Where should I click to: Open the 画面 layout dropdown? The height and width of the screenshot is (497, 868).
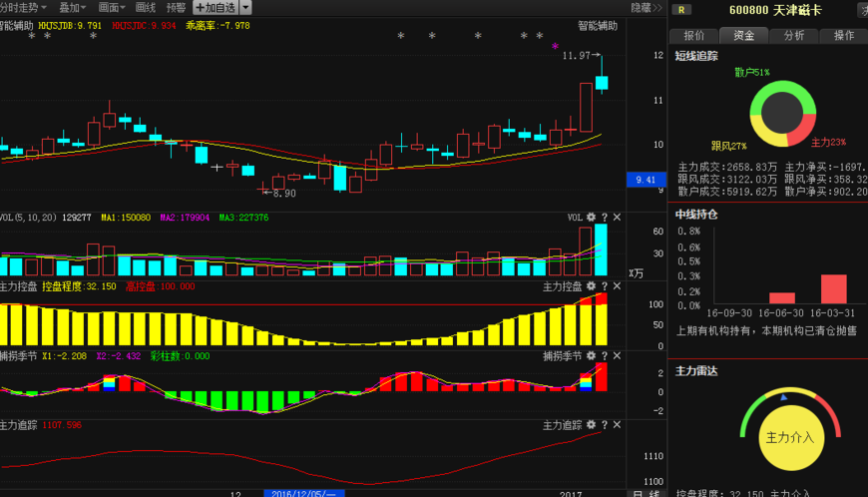point(112,8)
